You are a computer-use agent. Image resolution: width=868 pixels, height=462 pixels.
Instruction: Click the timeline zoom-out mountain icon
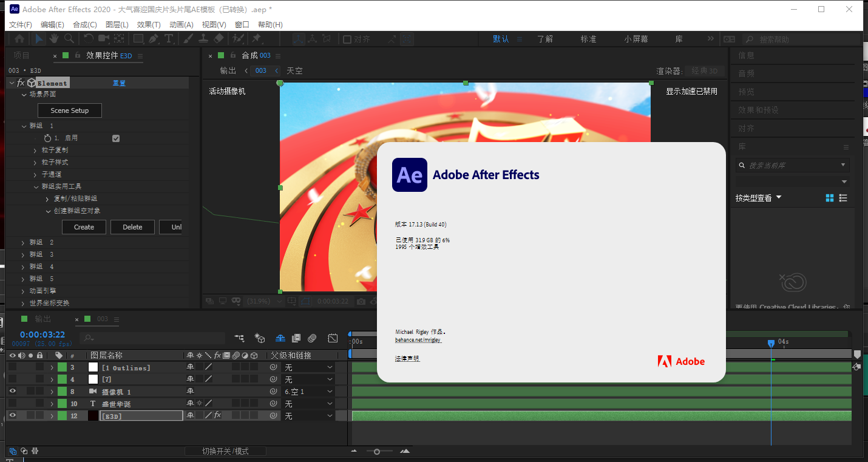tap(354, 451)
